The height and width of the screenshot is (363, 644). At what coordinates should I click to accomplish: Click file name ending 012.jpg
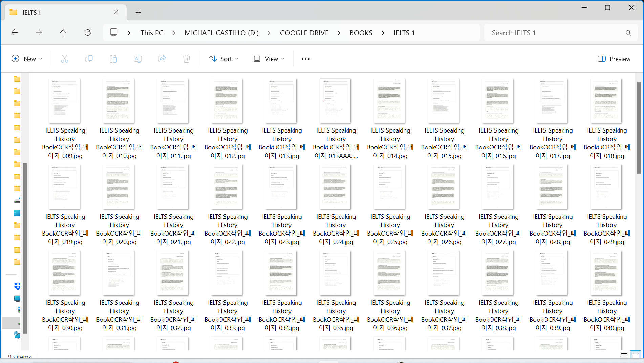pyautogui.click(x=228, y=143)
